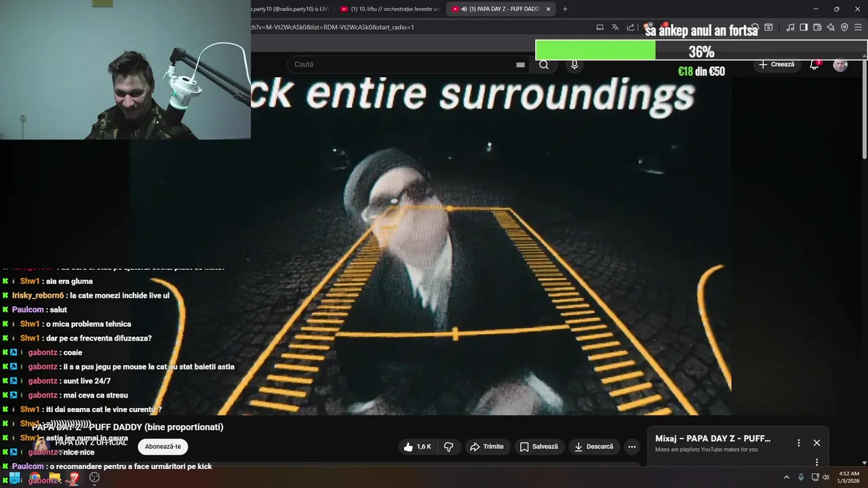
Task: Open Mixaj playlist options menu
Action: point(799,443)
